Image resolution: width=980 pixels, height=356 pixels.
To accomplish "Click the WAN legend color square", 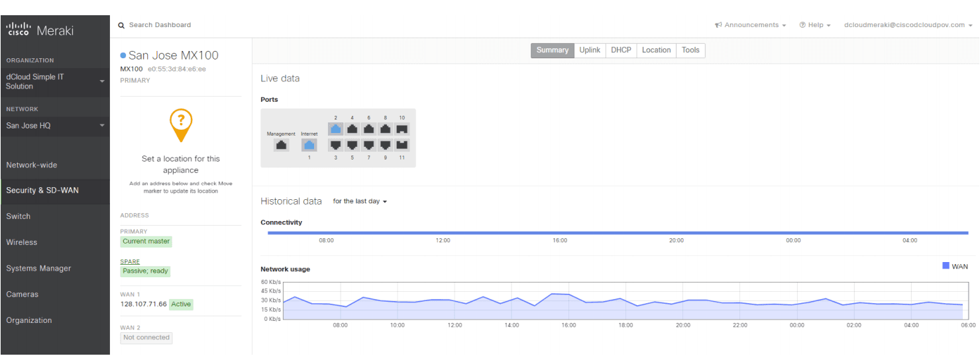I will click(946, 266).
